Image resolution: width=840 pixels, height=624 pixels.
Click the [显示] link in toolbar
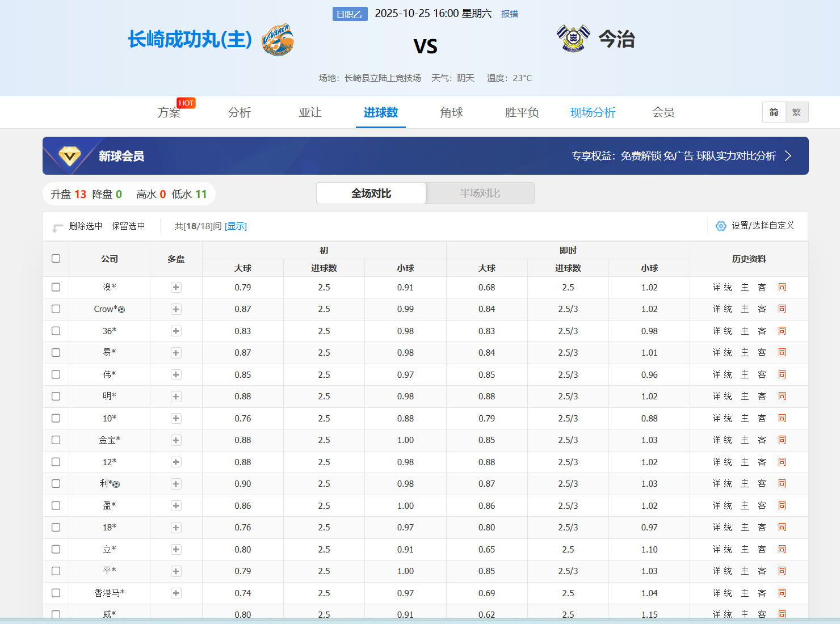236,226
